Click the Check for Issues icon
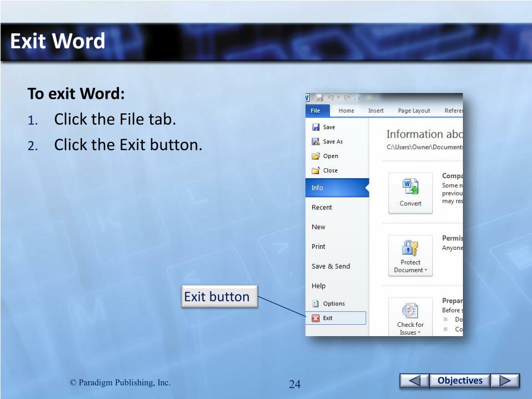This screenshot has height=399, width=532. point(410,310)
